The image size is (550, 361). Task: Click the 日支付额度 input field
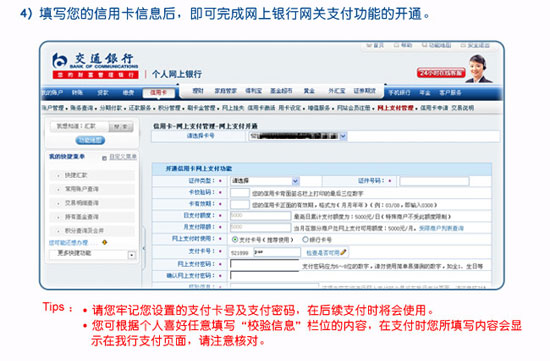point(260,216)
